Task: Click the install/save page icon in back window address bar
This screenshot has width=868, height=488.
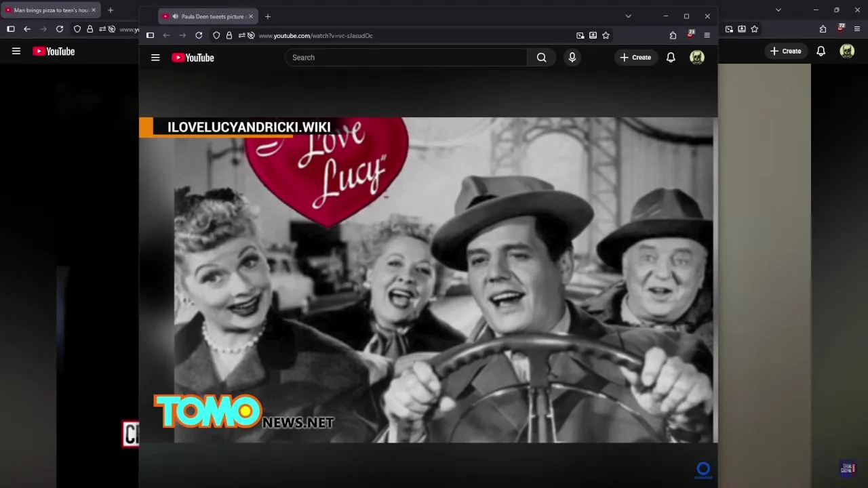Action: tap(742, 29)
